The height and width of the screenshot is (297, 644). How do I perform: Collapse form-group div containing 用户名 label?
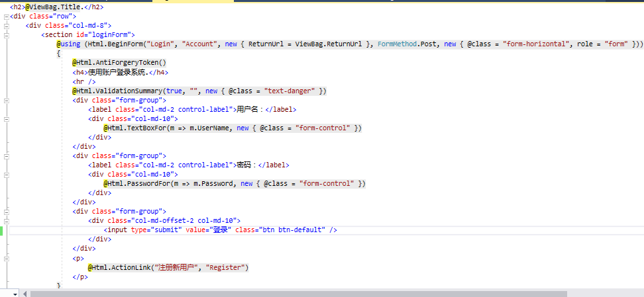pos(6,100)
